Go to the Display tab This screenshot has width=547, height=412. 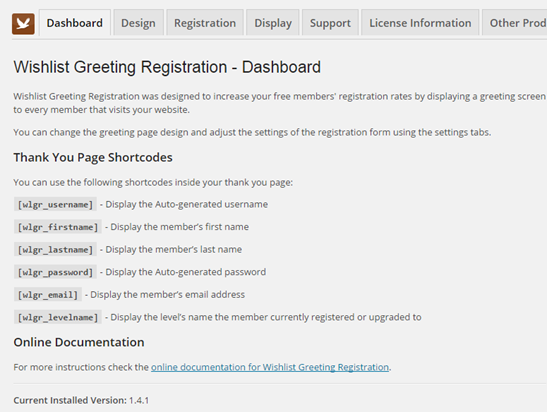[x=273, y=23]
